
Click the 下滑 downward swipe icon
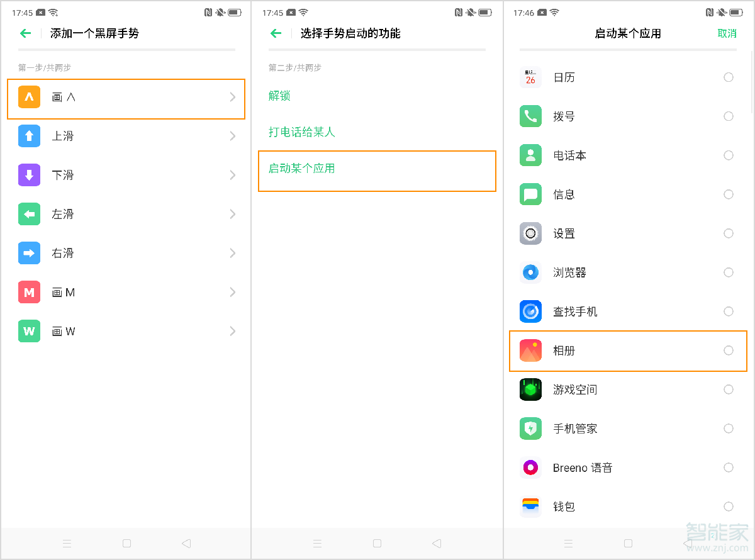point(28,175)
